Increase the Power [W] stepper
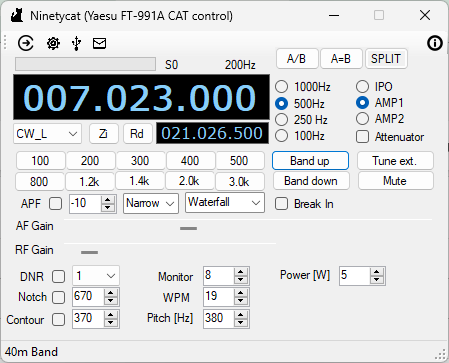The image size is (449, 363). pos(377,272)
